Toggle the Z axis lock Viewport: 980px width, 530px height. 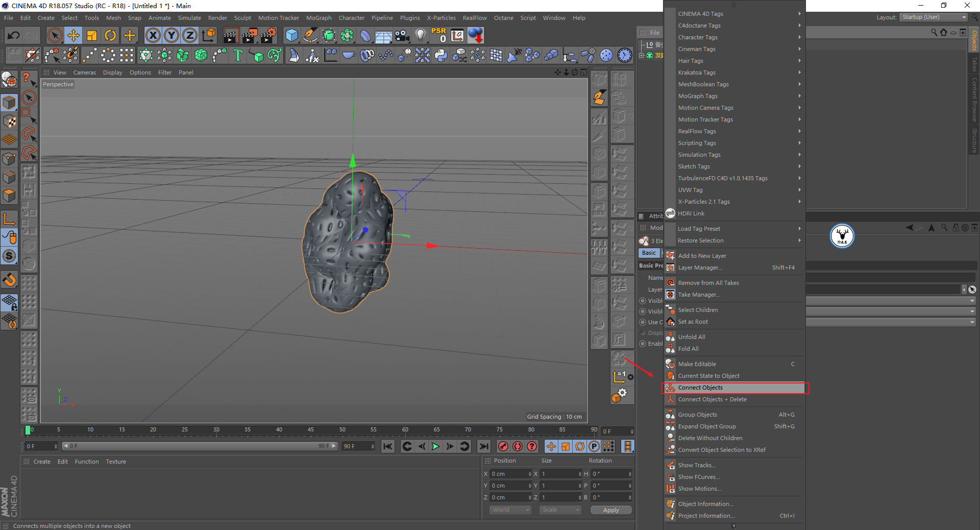pos(190,35)
